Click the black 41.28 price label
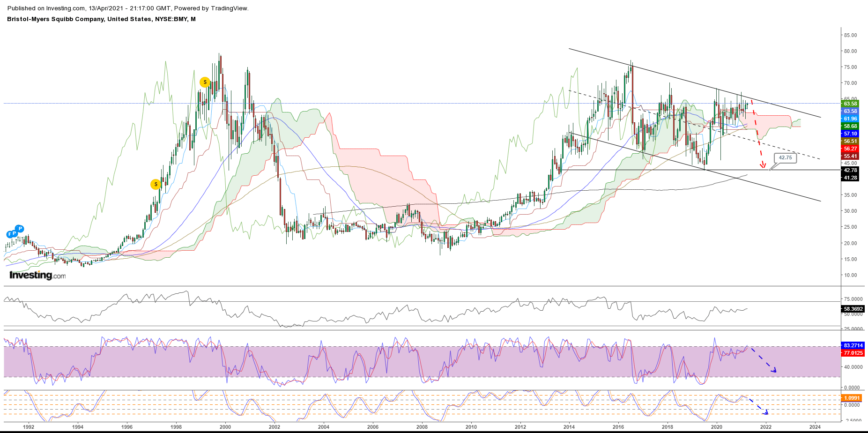Screen dimensions: 868x433 tap(850, 178)
